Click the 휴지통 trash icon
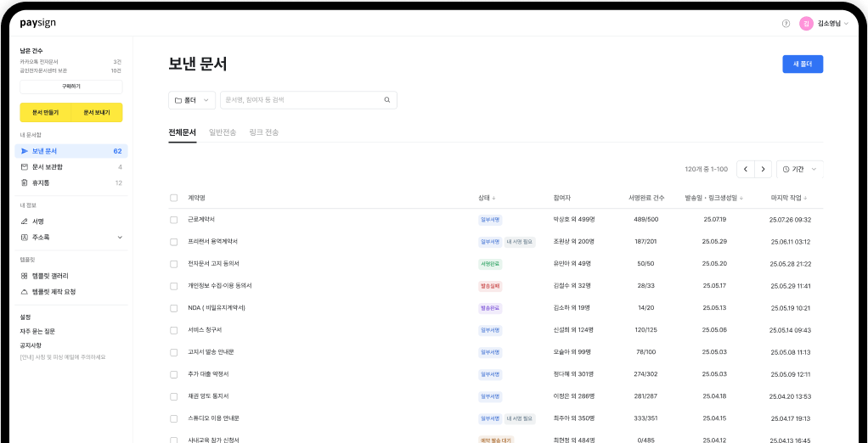Image resolution: width=868 pixels, height=443 pixels. point(25,182)
